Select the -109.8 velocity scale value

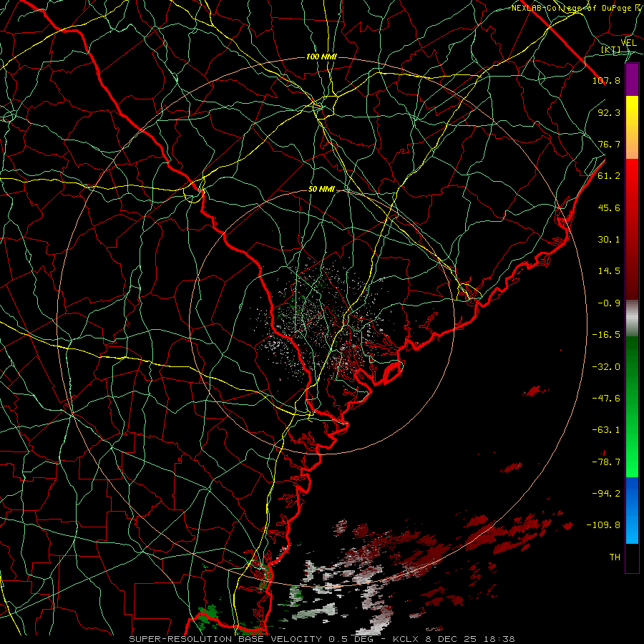[x=603, y=525]
